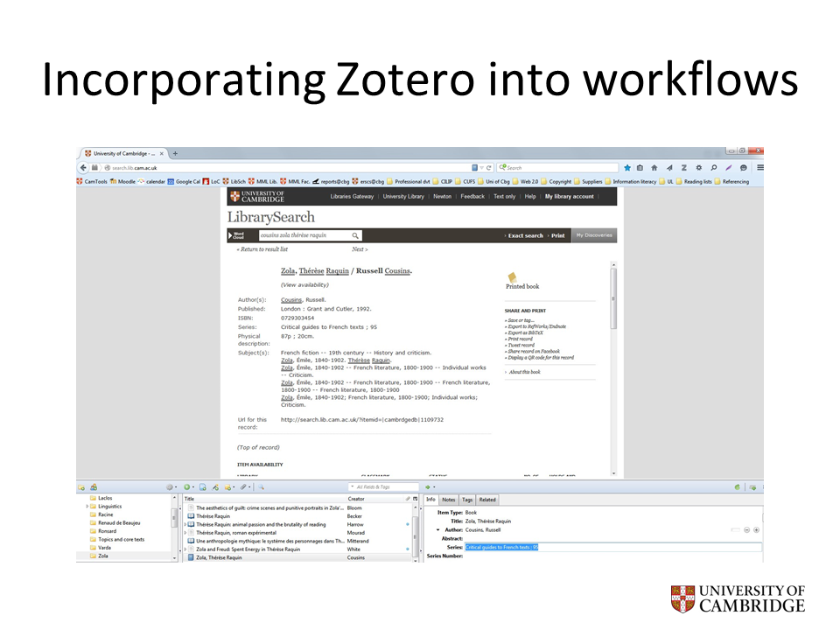Click the plus button beside Author field
Image resolution: width=840 pixels, height=630 pixels.
pyautogui.click(x=756, y=529)
